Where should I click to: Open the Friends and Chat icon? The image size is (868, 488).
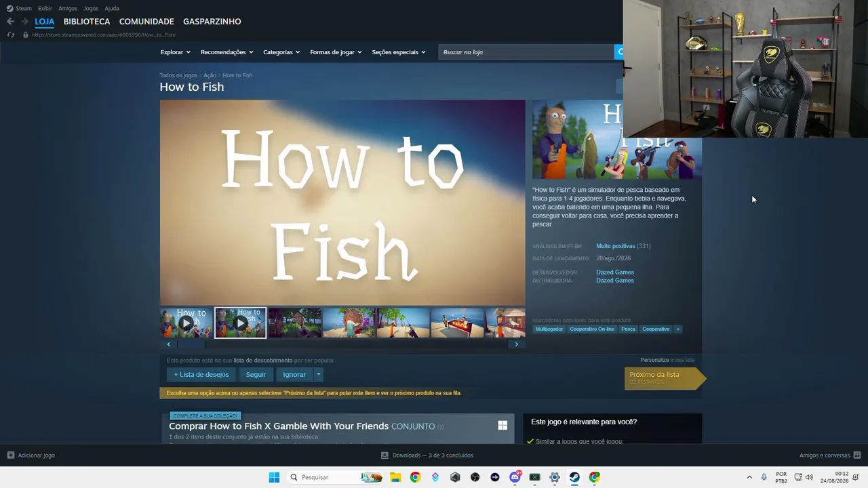[857, 455]
